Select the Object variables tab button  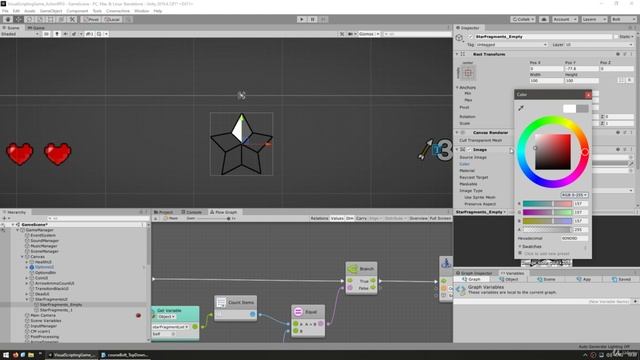coord(509,280)
